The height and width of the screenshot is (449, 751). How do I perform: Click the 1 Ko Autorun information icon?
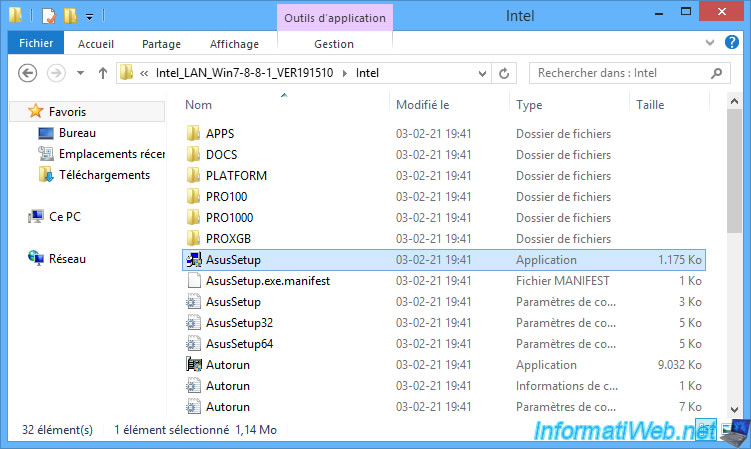193,386
